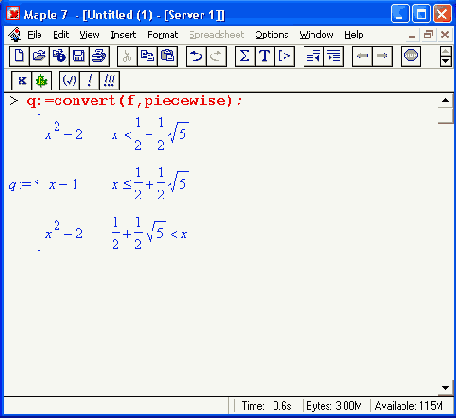
Task: Print the worksheet with the printer icon
Action: point(99,56)
